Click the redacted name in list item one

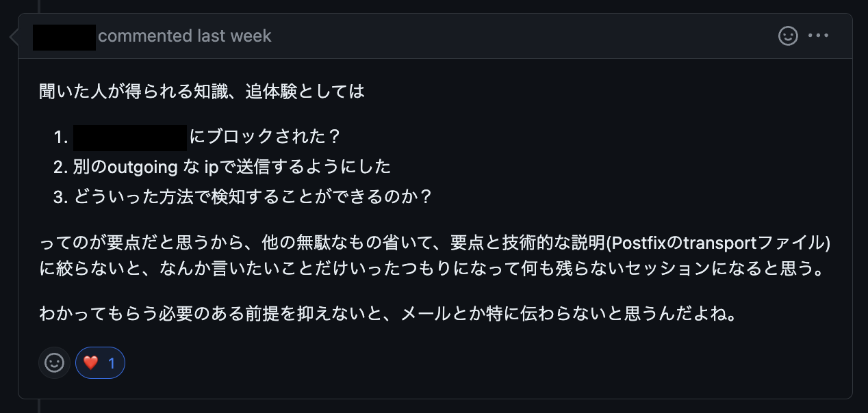click(x=129, y=137)
